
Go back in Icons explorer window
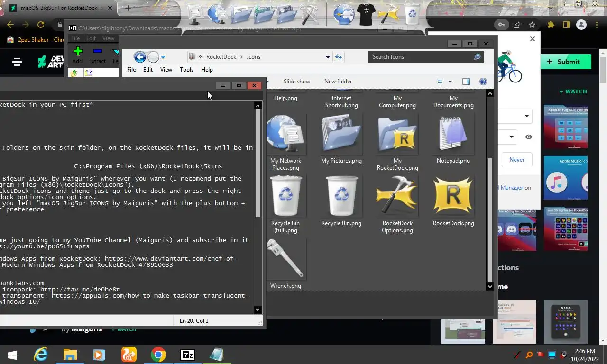pyautogui.click(x=139, y=57)
